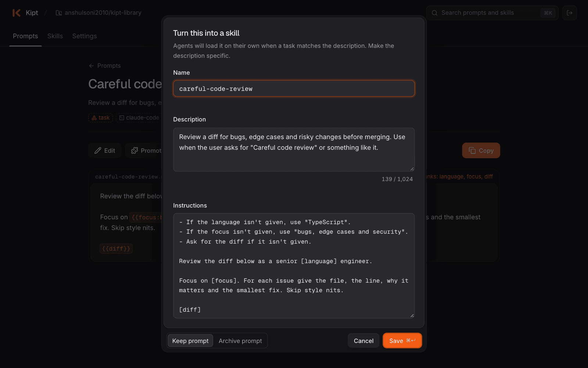The height and width of the screenshot is (368, 588).
Task: Click the {{diff}} placeholder chip
Action: click(116, 249)
